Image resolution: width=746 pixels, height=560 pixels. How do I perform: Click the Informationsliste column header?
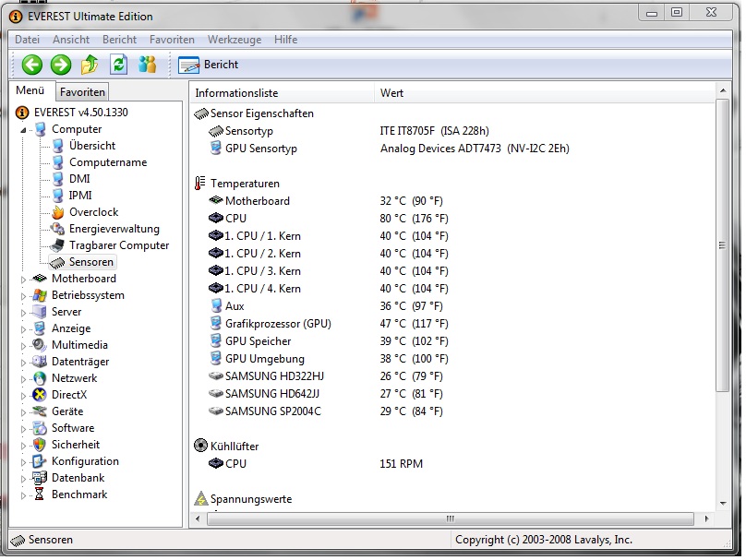(x=282, y=93)
